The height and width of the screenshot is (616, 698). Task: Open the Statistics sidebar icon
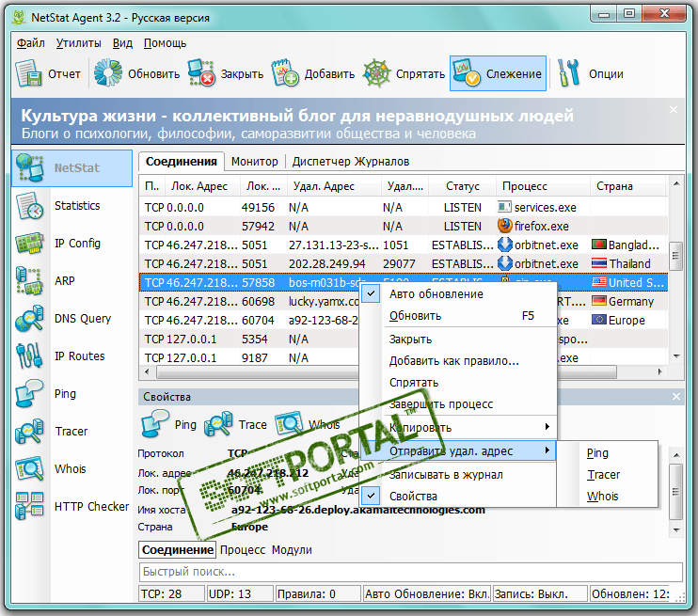(x=29, y=206)
